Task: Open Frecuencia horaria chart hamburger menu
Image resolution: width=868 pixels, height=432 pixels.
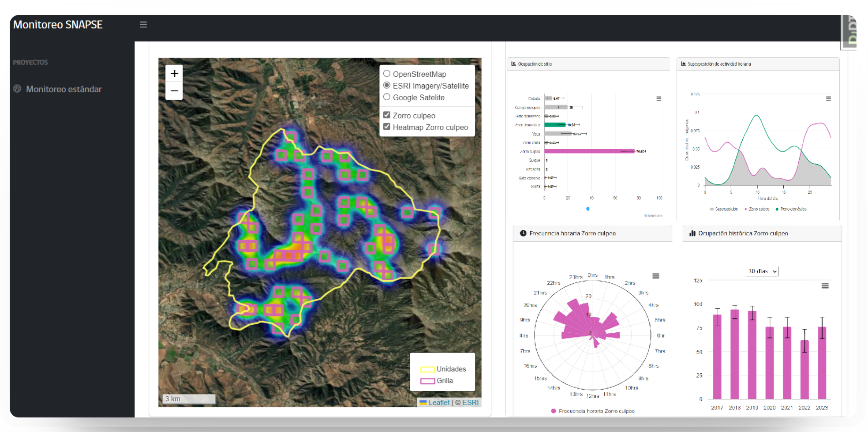Action: point(656,276)
